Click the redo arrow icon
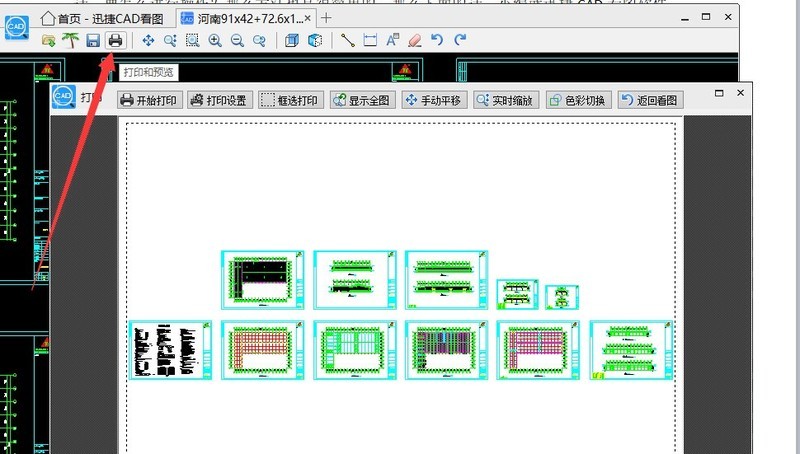The image size is (800, 454). (x=460, y=40)
